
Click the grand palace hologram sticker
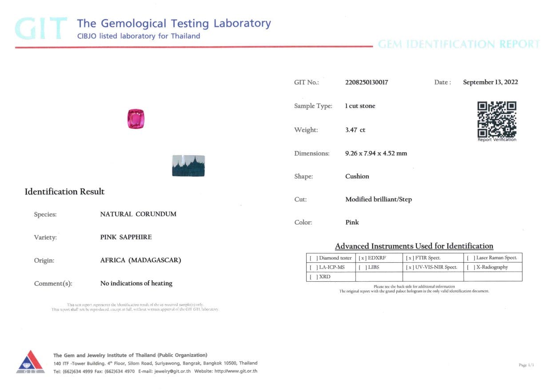click(x=188, y=166)
